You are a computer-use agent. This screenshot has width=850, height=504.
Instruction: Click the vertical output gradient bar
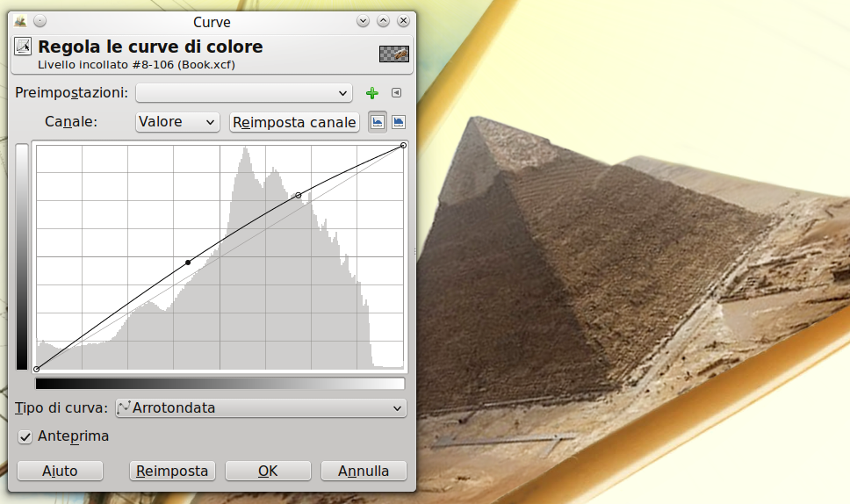click(x=22, y=257)
